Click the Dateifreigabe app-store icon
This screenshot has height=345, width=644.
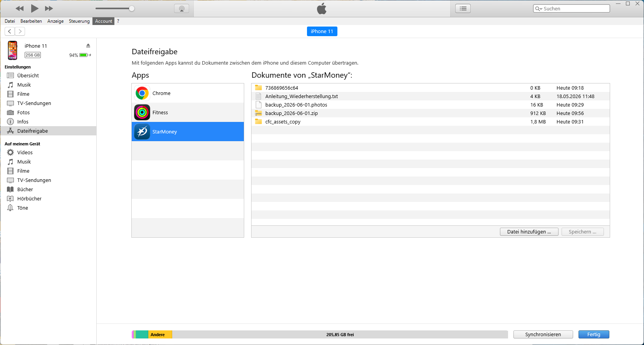pos(10,131)
